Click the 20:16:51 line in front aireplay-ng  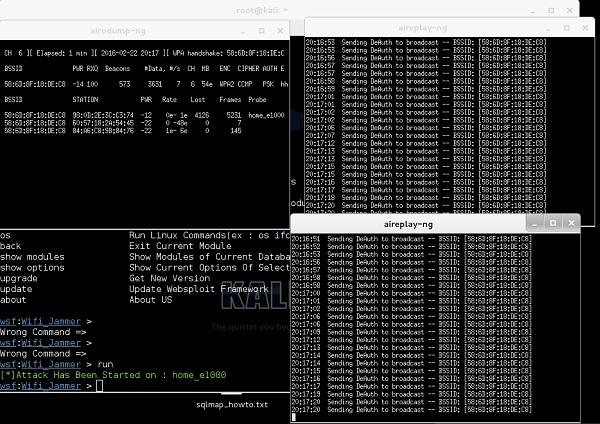point(411,239)
